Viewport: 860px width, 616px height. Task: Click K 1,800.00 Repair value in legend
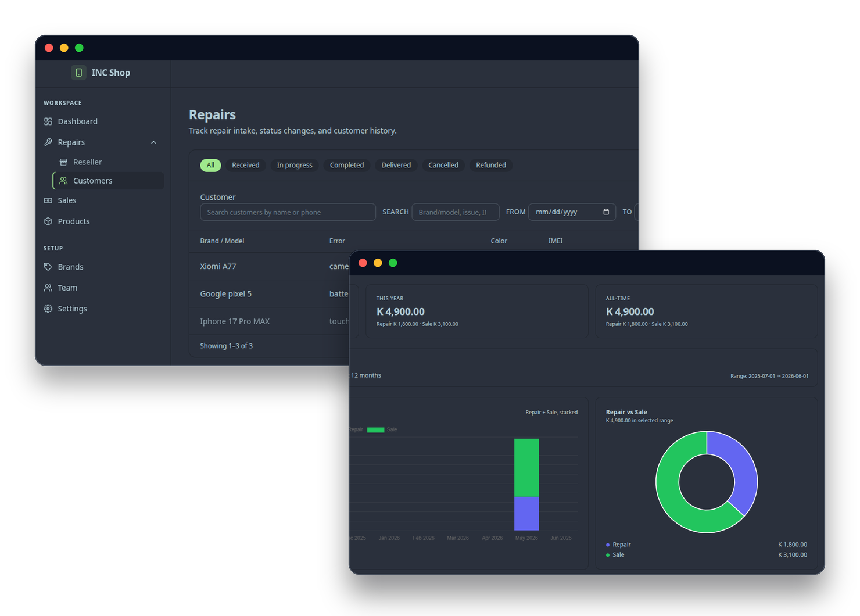pyautogui.click(x=793, y=545)
